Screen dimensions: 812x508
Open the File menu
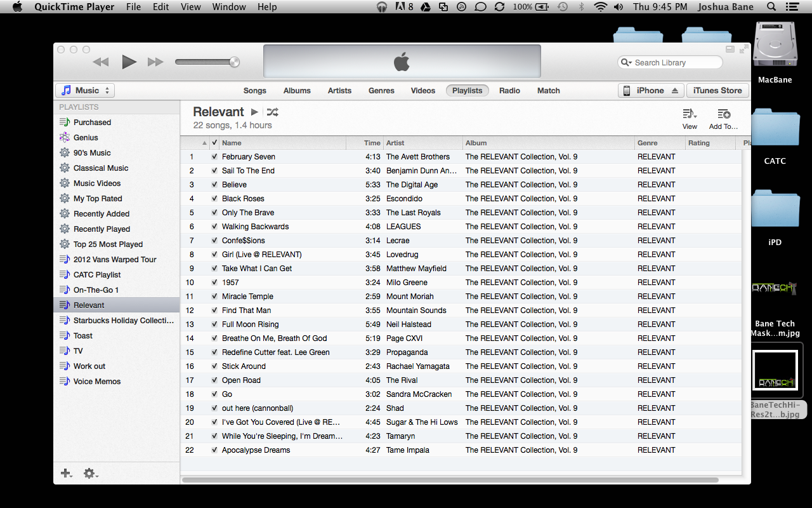(133, 7)
